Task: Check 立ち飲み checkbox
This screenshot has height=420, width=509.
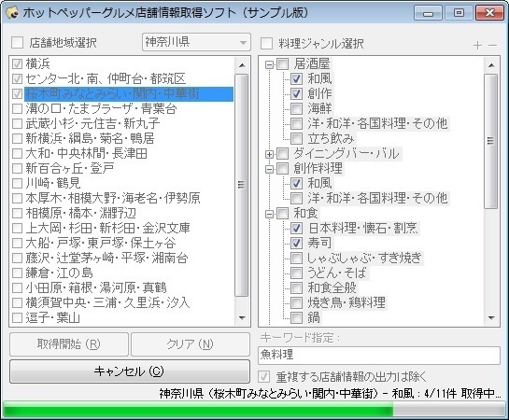Action: tap(296, 138)
